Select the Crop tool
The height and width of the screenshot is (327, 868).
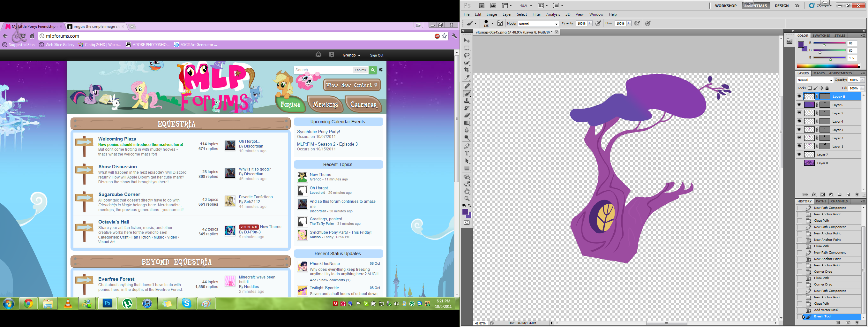[x=467, y=70]
